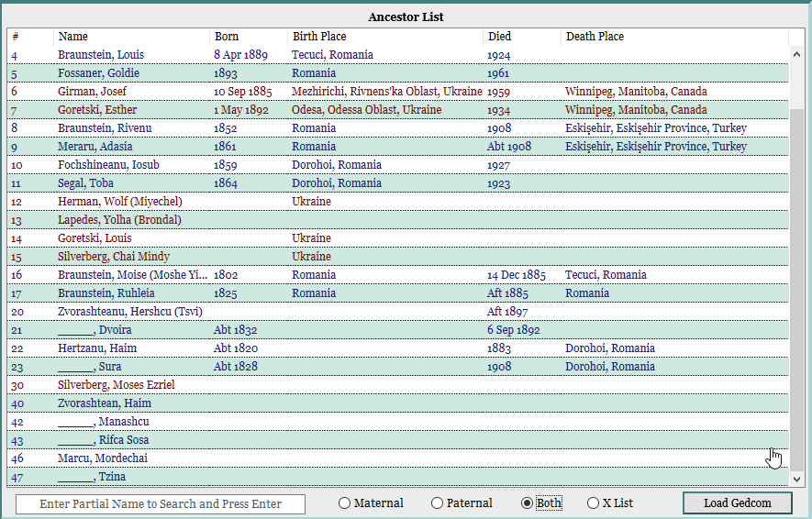Select the Paternal radio button
Screen dimensions: 812x519
pos(462,503)
